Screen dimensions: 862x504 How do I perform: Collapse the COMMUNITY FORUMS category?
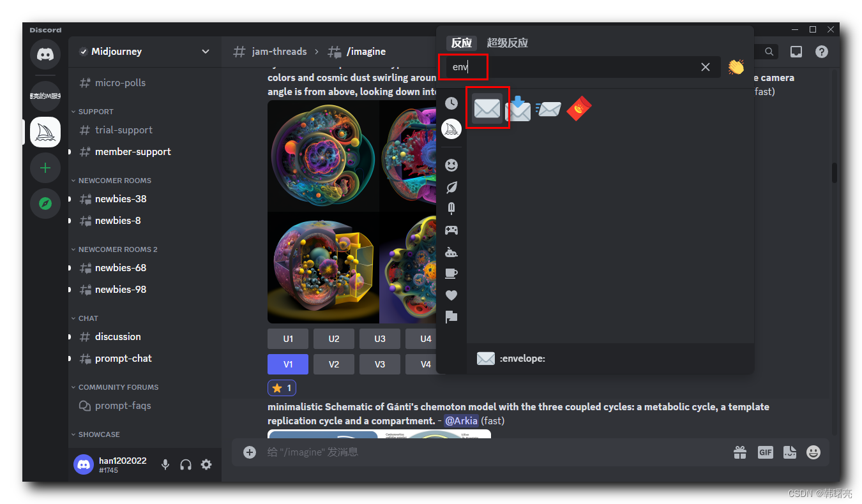115,387
